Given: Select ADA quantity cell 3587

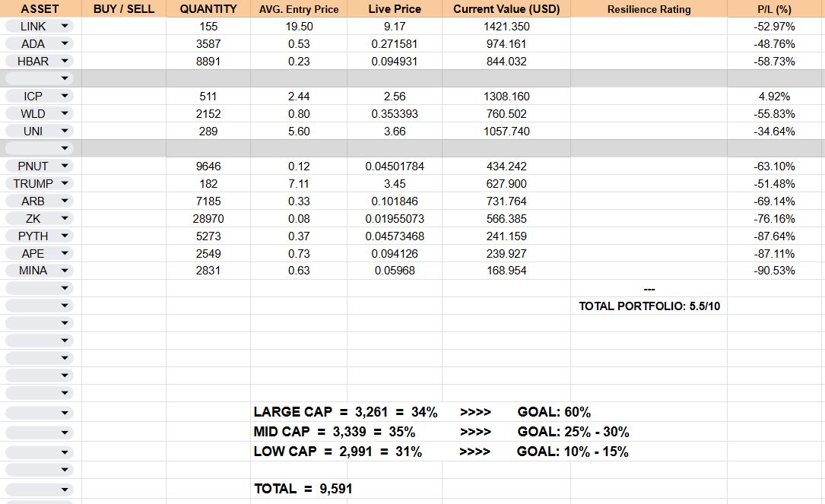Looking at the screenshot, I should coord(208,43).
